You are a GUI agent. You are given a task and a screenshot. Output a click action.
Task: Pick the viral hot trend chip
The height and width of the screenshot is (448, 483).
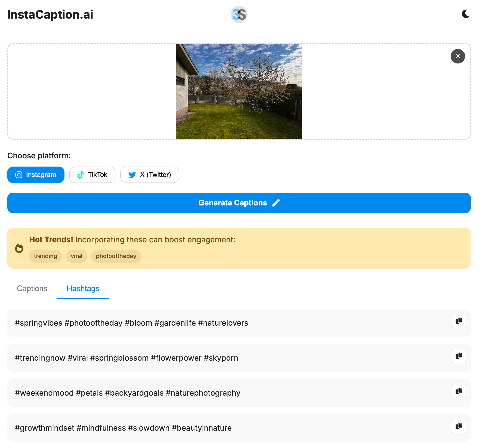[76, 256]
